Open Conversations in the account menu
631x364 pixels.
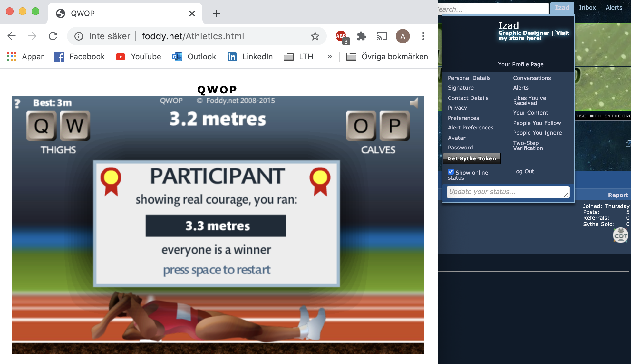click(x=532, y=78)
